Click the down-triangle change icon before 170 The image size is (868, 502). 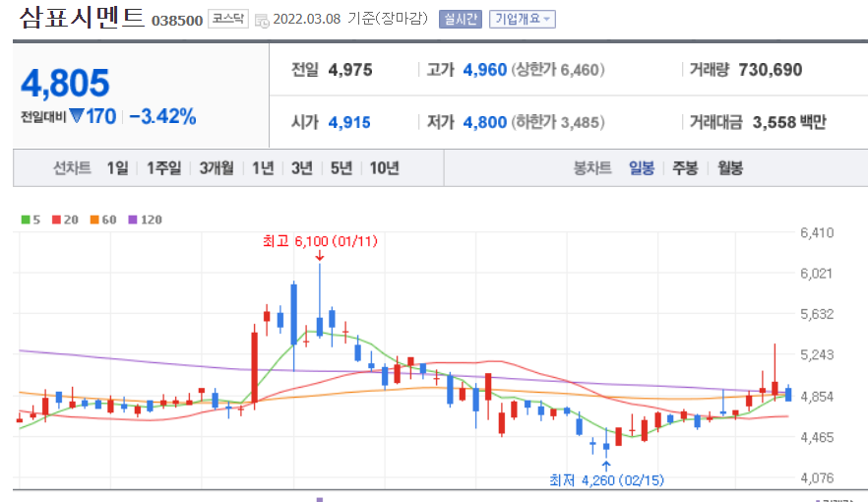tap(77, 116)
